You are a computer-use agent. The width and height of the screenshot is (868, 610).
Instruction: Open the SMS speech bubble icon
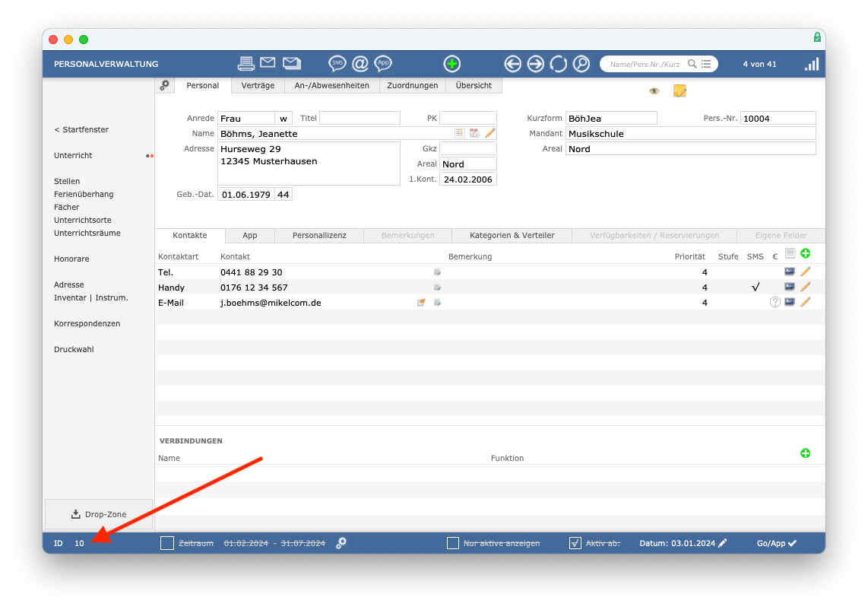pos(337,64)
